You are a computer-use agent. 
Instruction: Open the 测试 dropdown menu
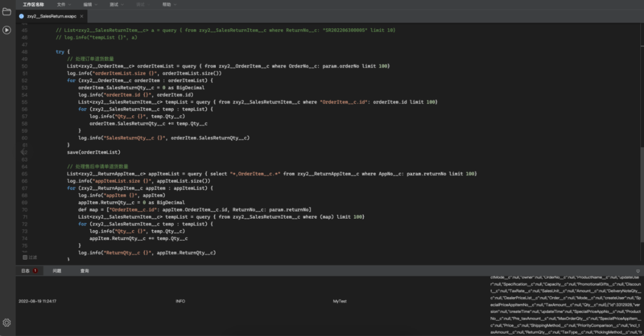[116, 4]
